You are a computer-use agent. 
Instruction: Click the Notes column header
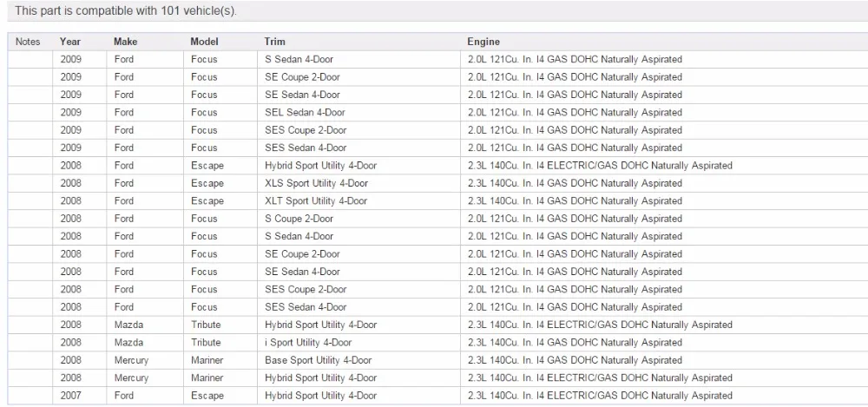click(x=28, y=42)
